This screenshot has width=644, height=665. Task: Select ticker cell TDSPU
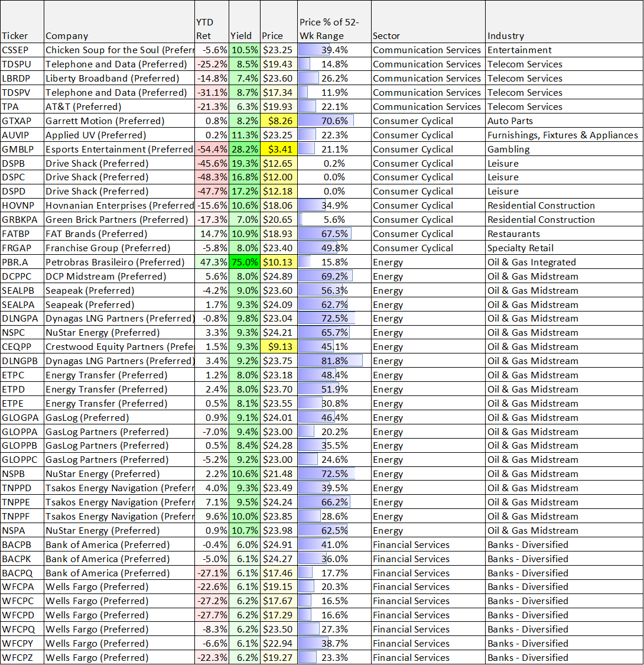(22, 64)
